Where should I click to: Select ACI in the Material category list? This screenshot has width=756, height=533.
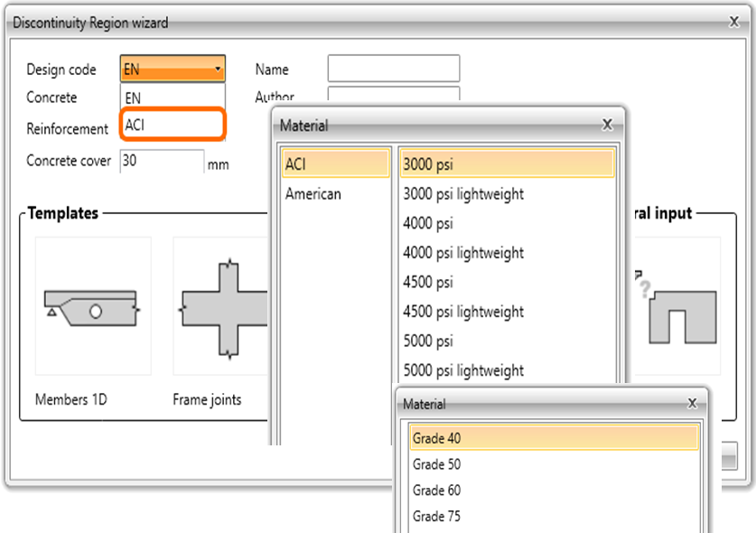(335, 164)
